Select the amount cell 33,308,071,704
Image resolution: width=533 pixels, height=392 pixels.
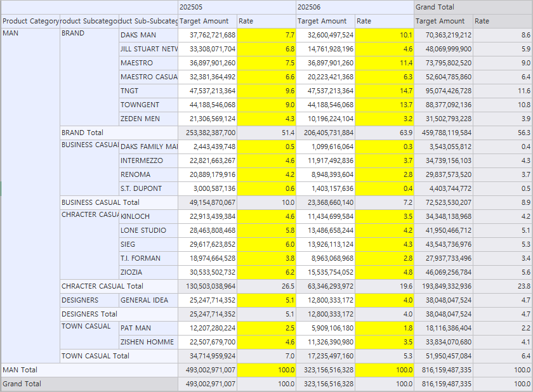point(207,49)
